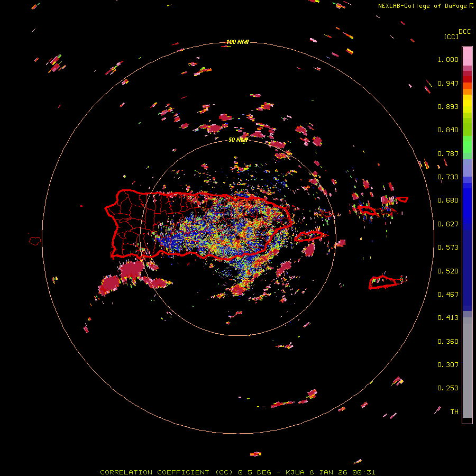Click the gray segment of the color bar
476x476 pixels.
(467, 368)
